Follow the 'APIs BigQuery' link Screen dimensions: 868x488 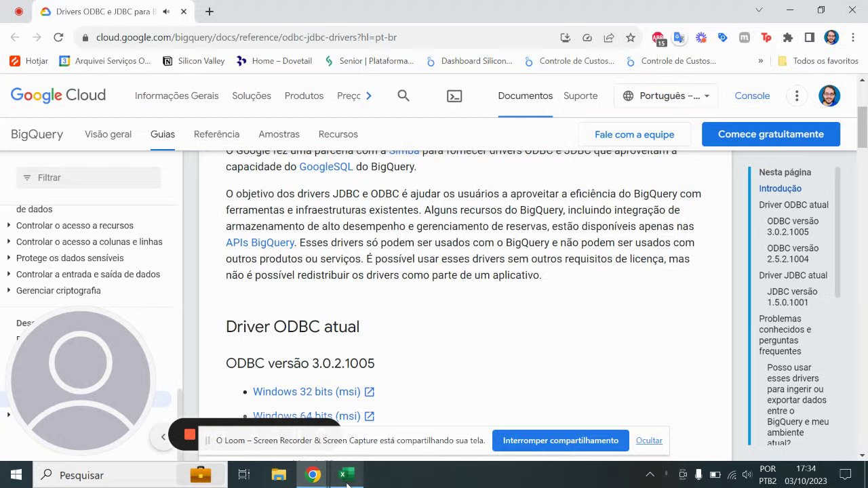click(x=260, y=243)
